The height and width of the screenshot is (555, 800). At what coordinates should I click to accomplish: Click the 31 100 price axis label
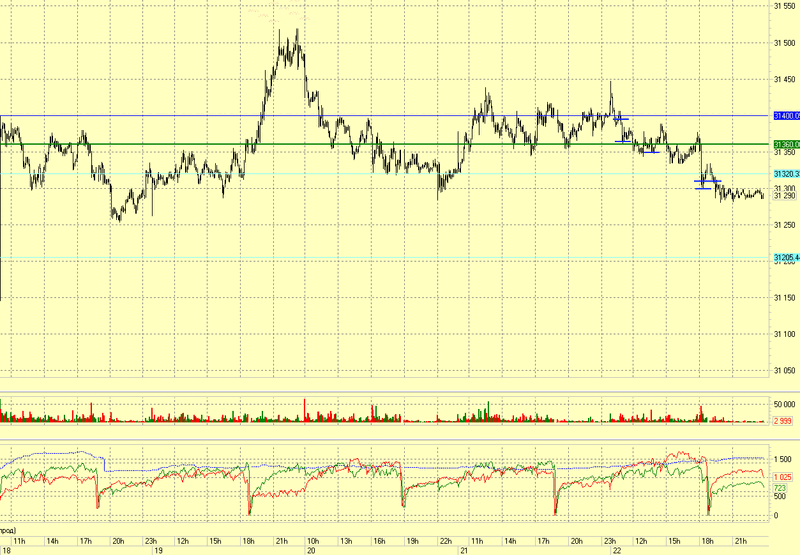[x=785, y=334]
